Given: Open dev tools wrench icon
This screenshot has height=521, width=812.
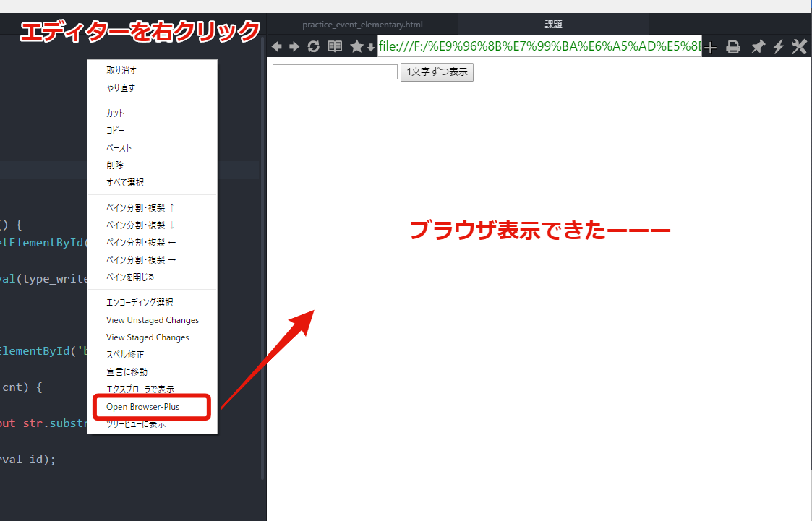Looking at the screenshot, I should pyautogui.click(x=799, y=46).
